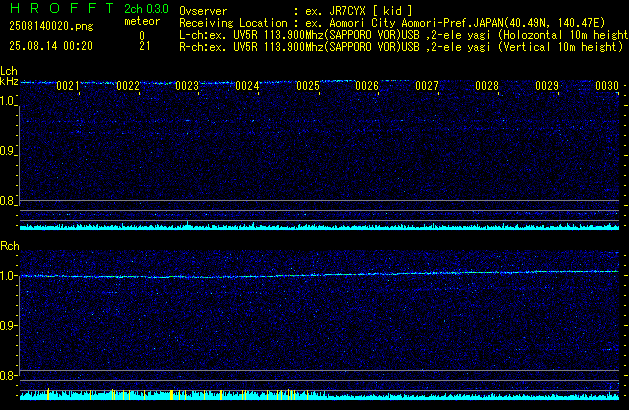Viewport: 629px width, 410px height.
Task: Click the 'Receiving Location' header line
Action: click(392, 23)
